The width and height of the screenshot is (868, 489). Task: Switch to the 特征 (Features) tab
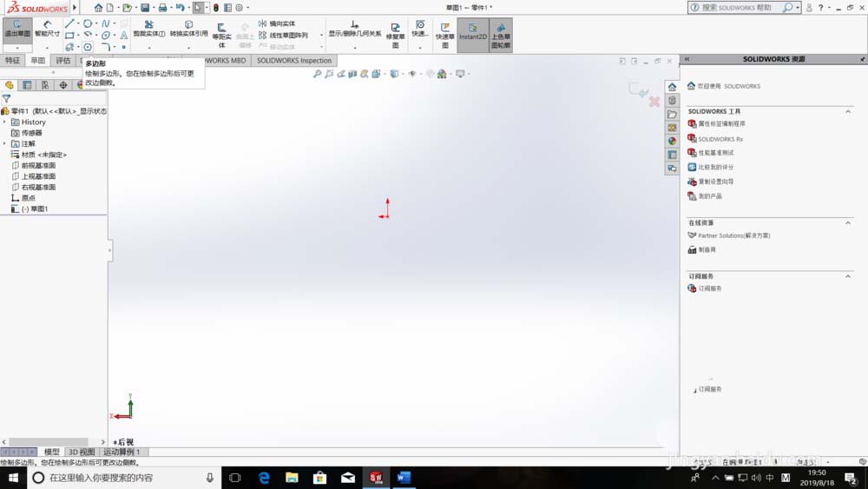tap(12, 60)
